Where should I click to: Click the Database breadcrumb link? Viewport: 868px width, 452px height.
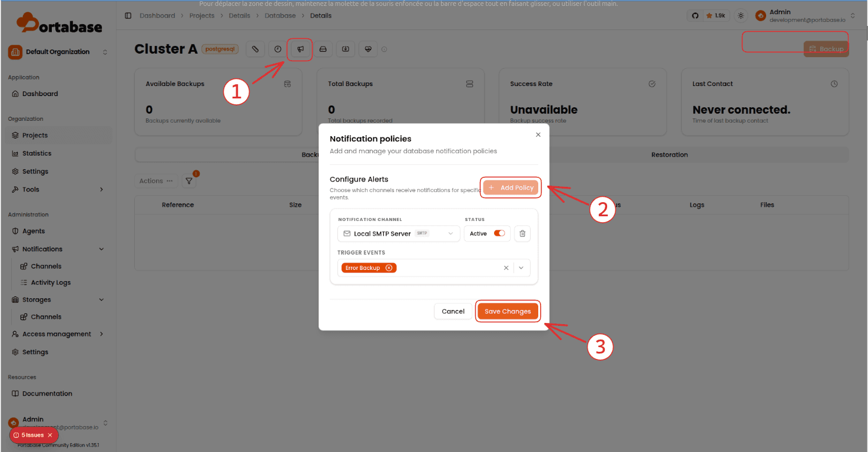click(280, 16)
